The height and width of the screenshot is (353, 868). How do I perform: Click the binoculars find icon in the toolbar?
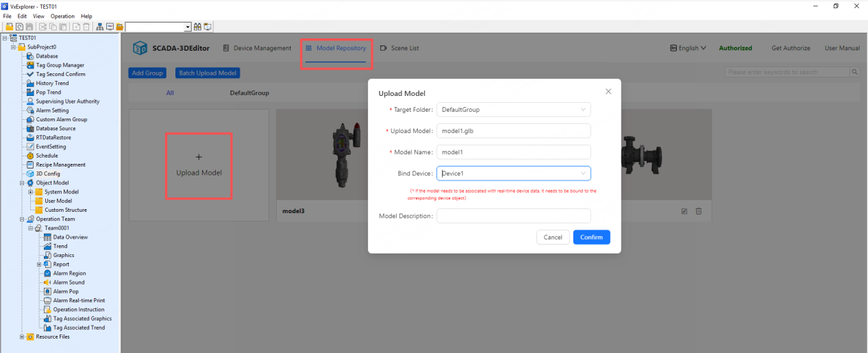[197, 27]
